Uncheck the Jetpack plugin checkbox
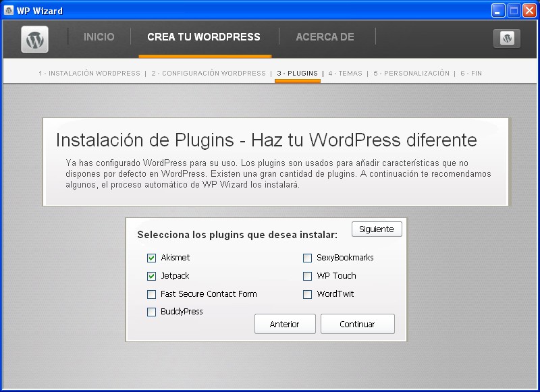The image size is (540, 392). [151, 276]
